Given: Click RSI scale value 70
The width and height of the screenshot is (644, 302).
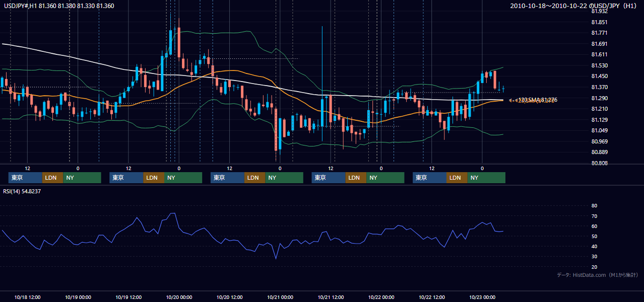Looking at the screenshot, I should pyautogui.click(x=594, y=216).
